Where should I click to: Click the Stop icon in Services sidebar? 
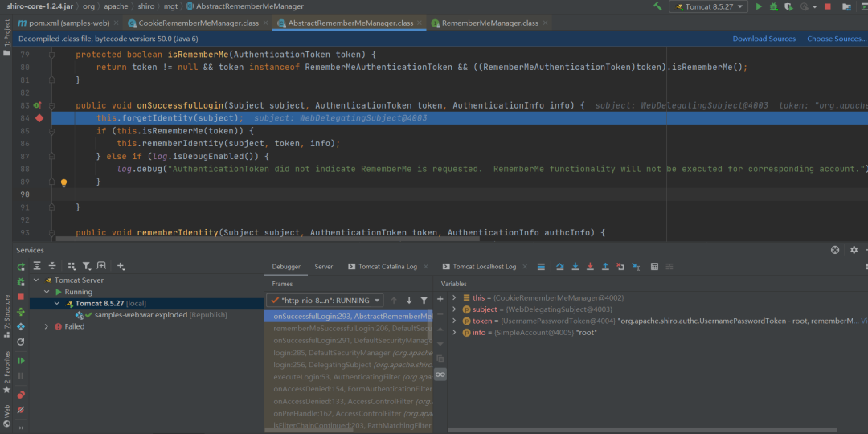tap(21, 297)
